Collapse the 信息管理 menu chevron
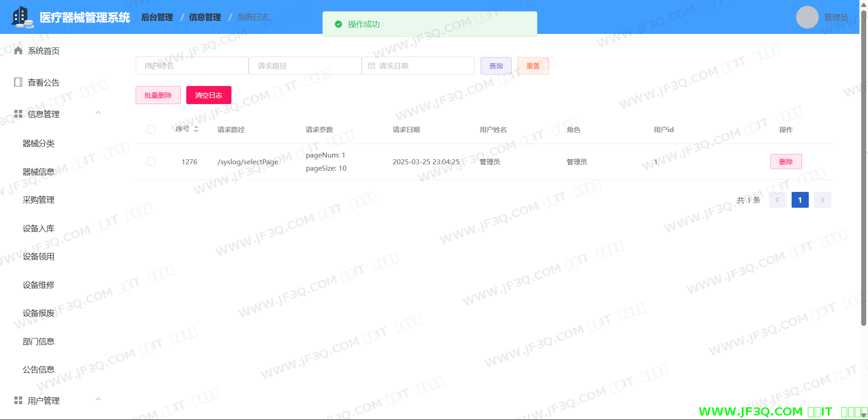This screenshot has width=868, height=420. (x=98, y=113)
